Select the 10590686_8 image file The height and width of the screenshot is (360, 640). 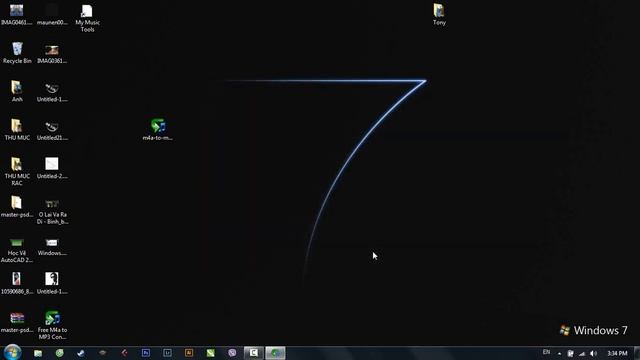17,283
